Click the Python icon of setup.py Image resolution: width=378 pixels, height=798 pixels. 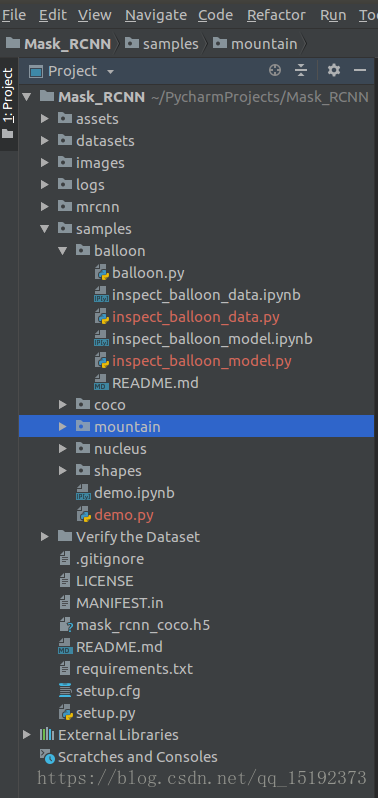click(x=66, y=713)
